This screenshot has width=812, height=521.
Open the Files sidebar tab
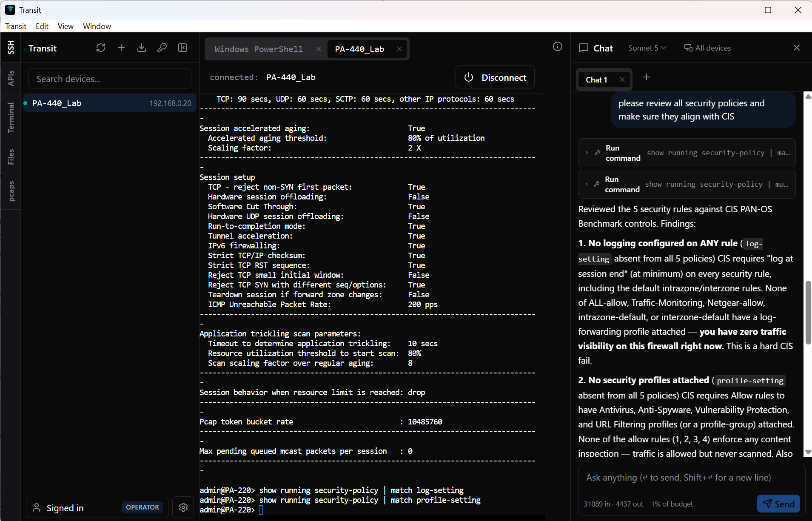tap(11, 157)
